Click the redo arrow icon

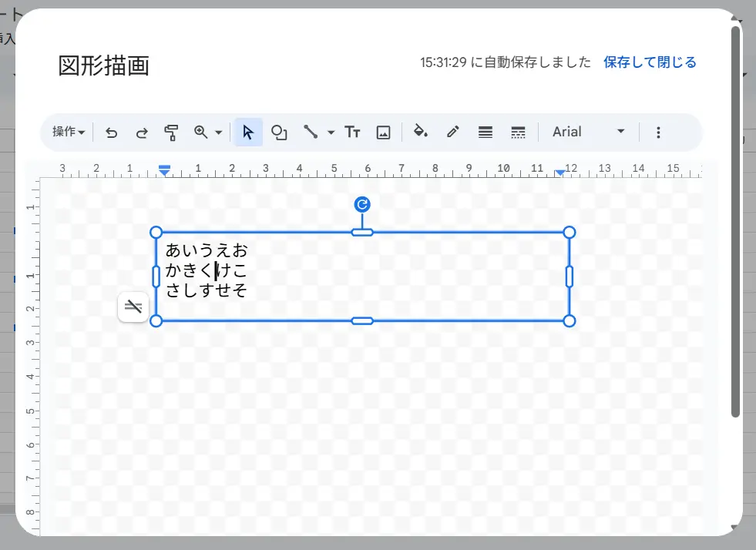(x=142, y=132)
